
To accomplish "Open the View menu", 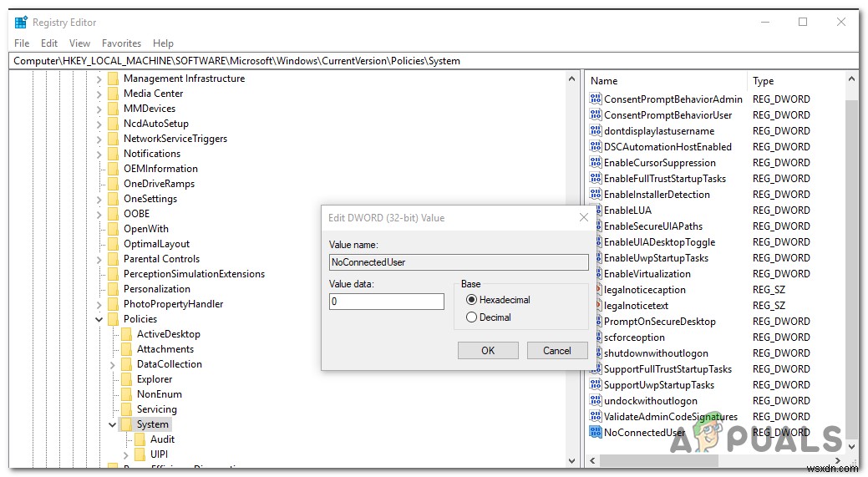I will (x=79, y=43).
